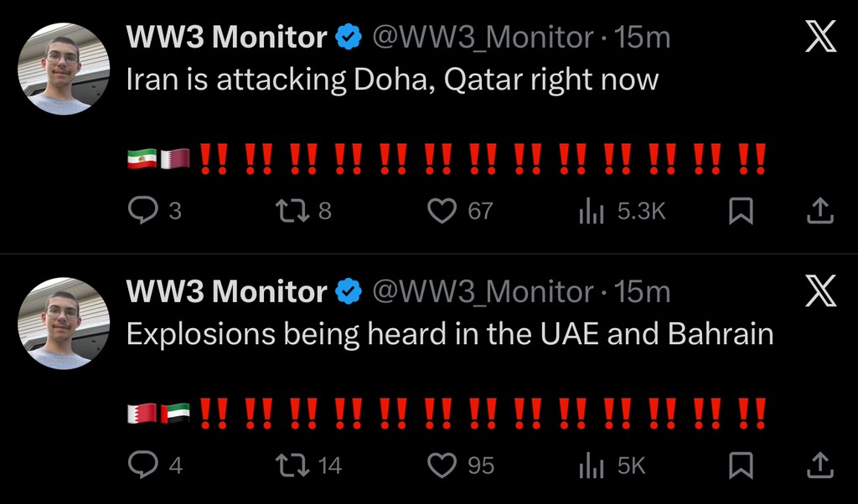Reply to the Doha, Qatar tweet

click(142, 211)
